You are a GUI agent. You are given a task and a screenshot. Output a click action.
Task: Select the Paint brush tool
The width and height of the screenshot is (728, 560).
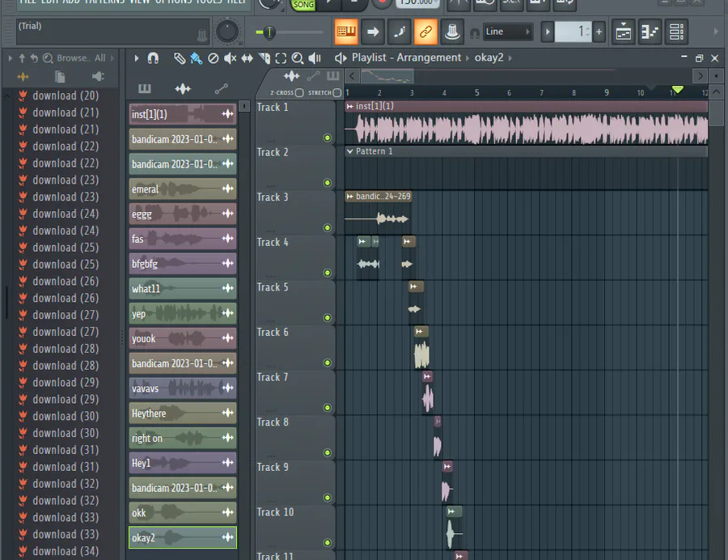click(x=196, y=58)
